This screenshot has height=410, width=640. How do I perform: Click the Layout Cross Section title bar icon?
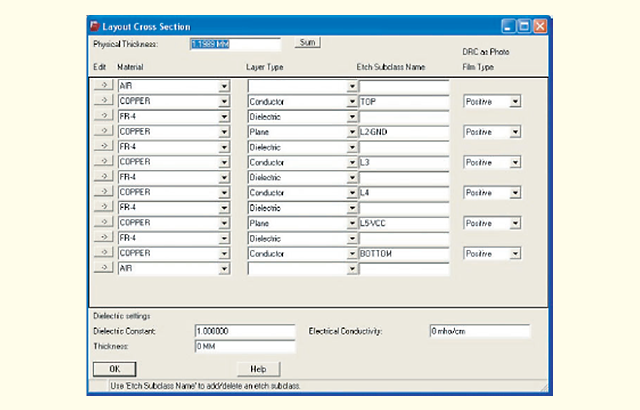95,26
